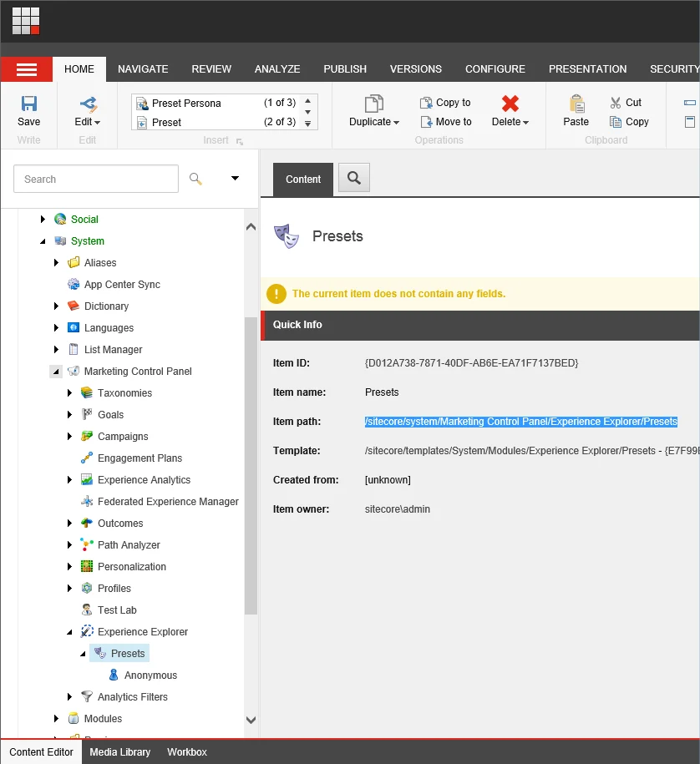Collapse the System tree node
This screenshot has height=764, width=700.
[43, 241]
